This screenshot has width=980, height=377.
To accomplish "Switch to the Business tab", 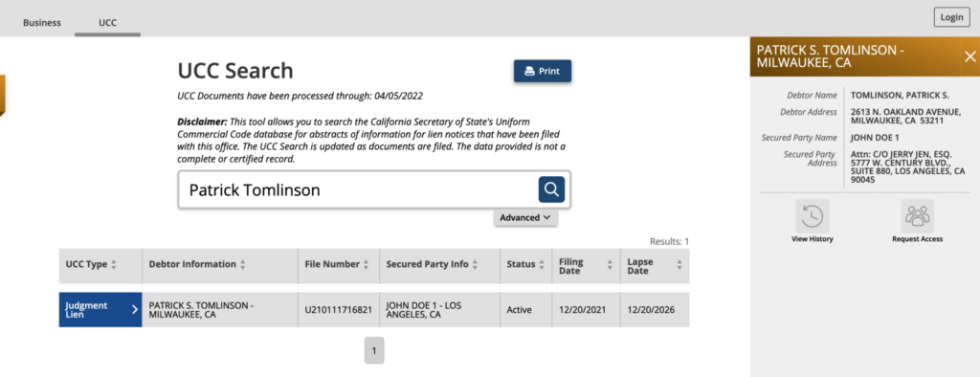I will tap(42, 23).
